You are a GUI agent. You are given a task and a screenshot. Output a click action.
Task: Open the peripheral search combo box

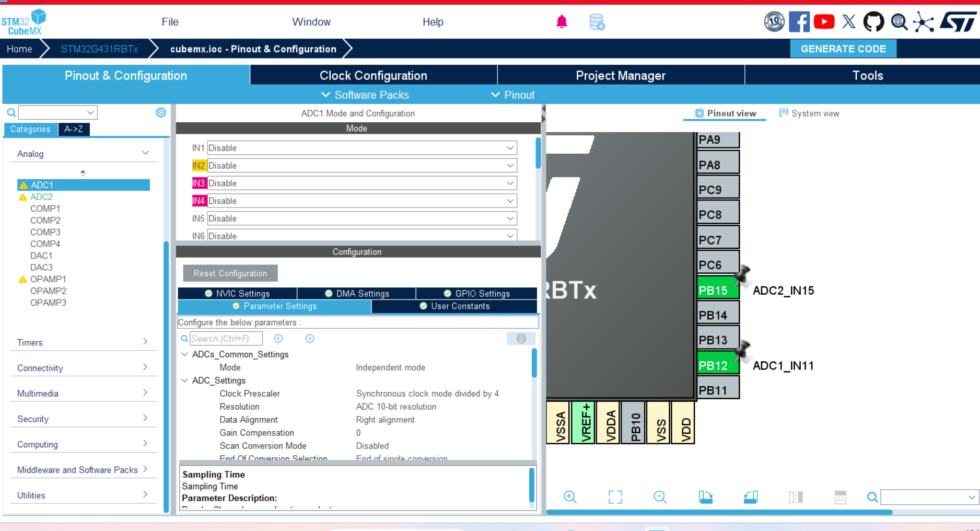58,112
